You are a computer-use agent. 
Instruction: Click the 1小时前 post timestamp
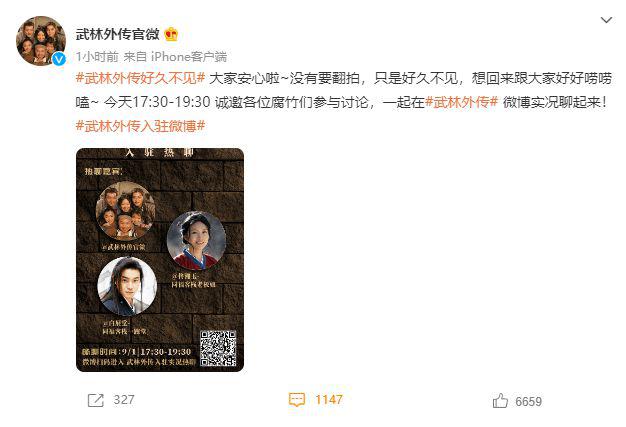(x=97, y=57)
